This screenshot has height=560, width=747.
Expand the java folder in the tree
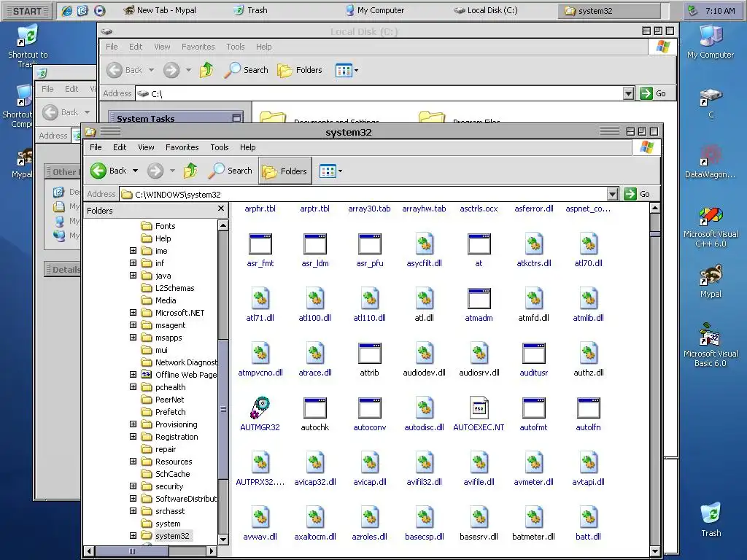133,275
